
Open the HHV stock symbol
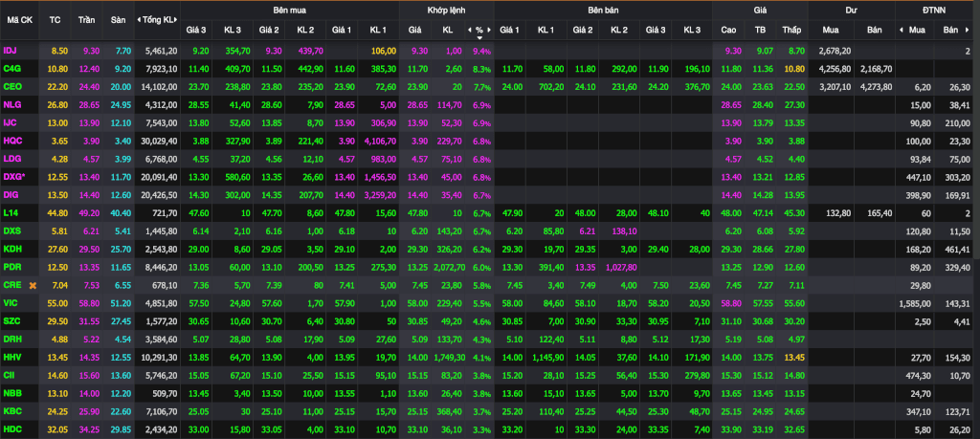coord(11,358)
